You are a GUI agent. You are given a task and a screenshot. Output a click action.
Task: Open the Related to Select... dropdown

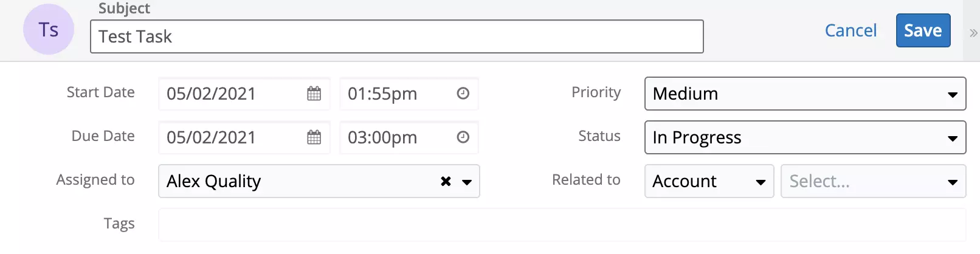tap(872, 181)
